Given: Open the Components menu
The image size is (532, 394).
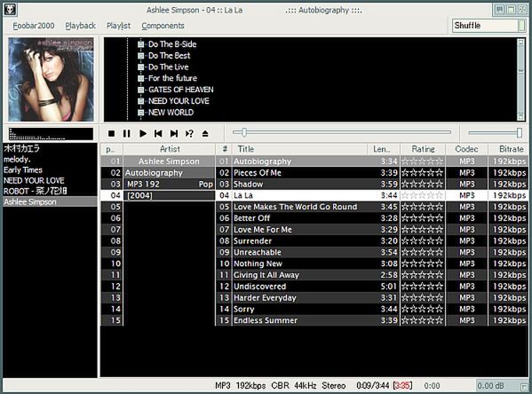Looking at the screenshot, I should point(163,26).
